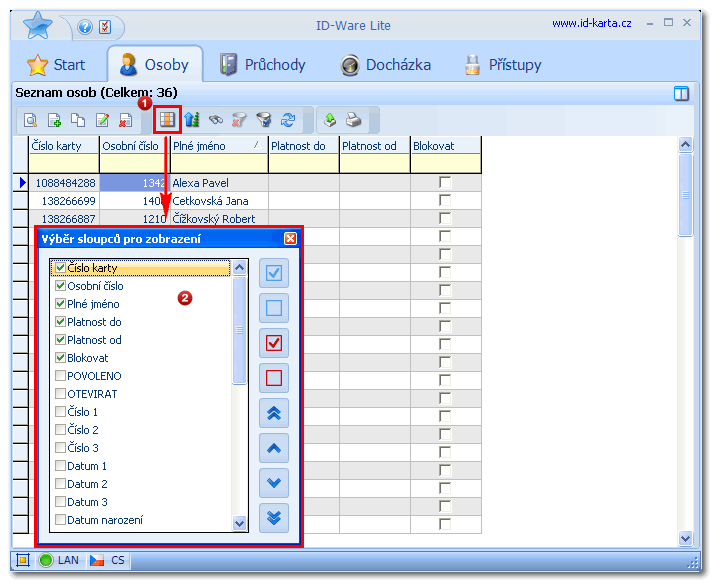The width and height of the screenshot is (713, 583).
Task: Sort by Platnost do column header
Action: click(x=304, y=146)
